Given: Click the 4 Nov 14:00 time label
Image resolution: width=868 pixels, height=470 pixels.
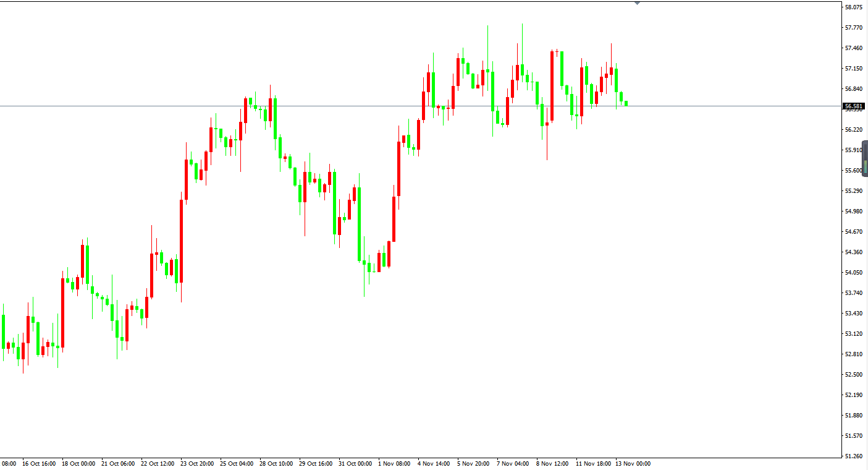Looking at the screenshot, I should pos(434,463).
